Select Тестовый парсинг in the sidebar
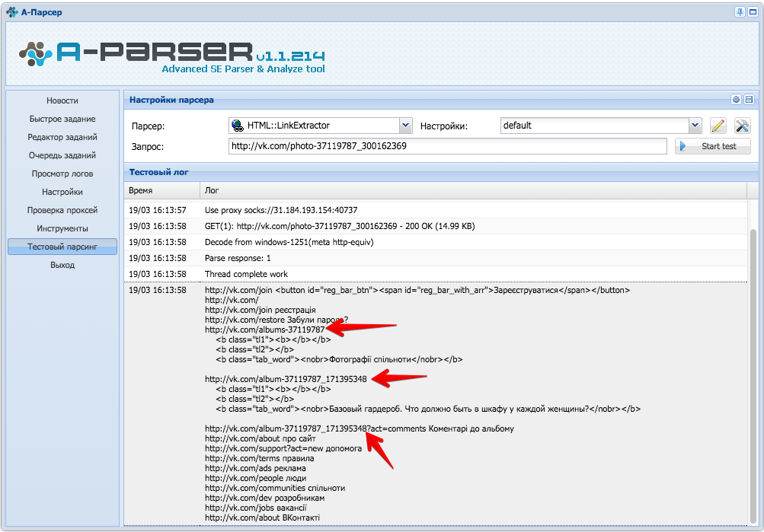This screenshot has height=532, width=764. [62, 247]
